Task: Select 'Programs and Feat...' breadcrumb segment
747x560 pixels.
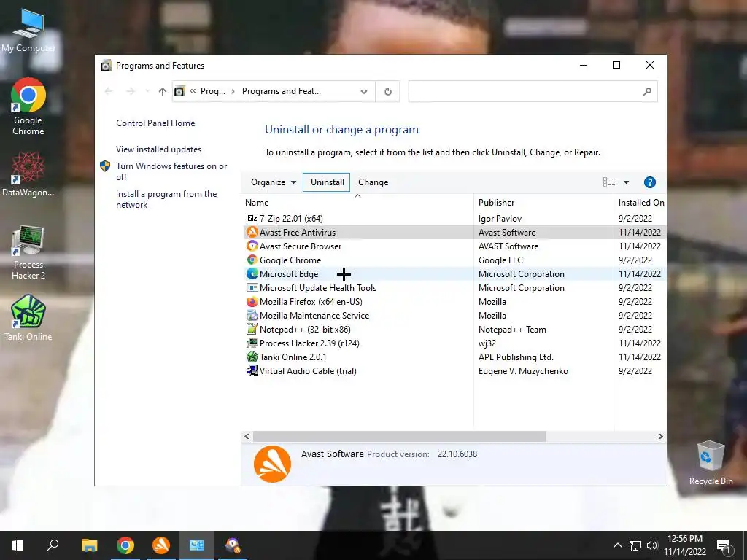Action: tap(281, 91)
